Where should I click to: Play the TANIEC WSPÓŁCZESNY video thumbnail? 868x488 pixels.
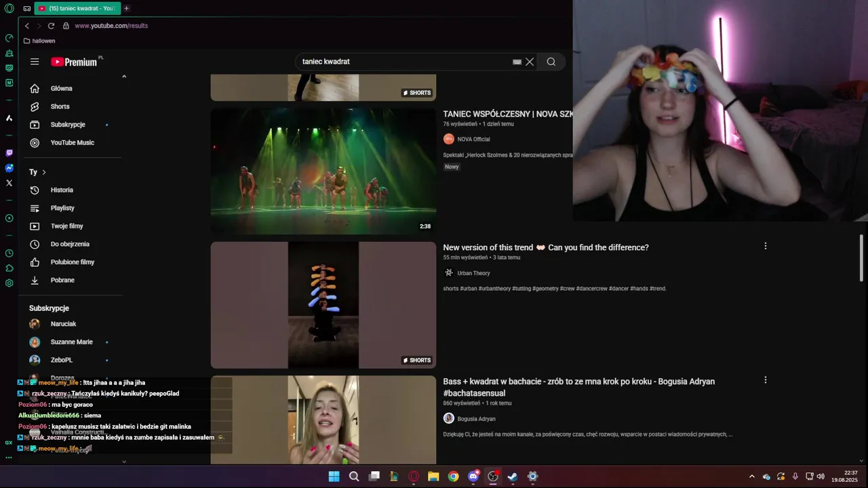pyautogui.click(x=323, y=171)
